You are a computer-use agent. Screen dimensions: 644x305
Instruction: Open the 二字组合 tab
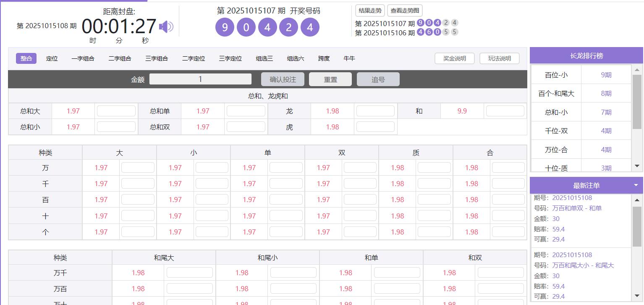(x=119, y=58)
